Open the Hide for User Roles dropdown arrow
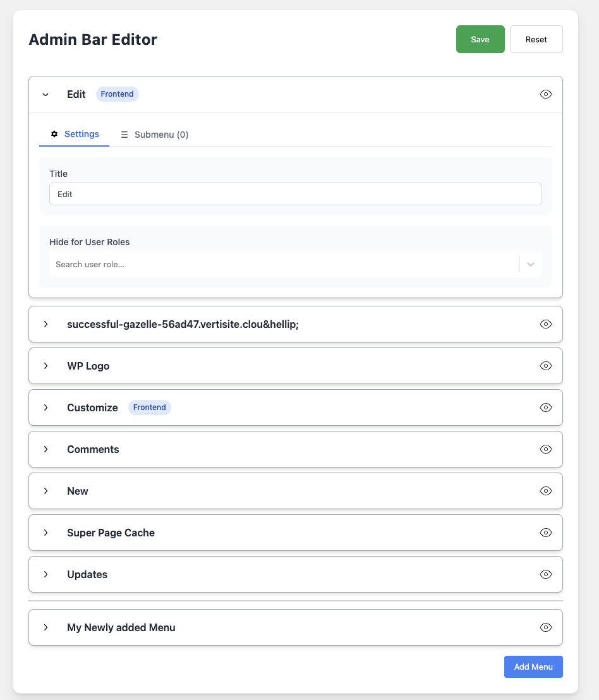 point(531,264)
